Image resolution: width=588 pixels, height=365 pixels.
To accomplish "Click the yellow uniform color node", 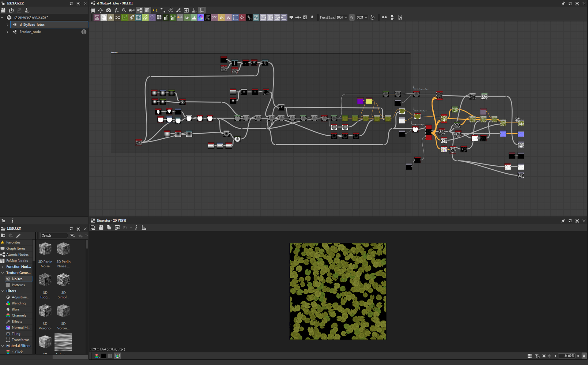I will 369,101.
